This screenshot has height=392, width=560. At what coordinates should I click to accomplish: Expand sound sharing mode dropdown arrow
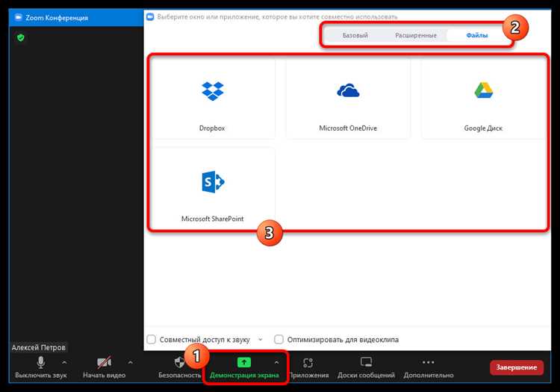261,339
